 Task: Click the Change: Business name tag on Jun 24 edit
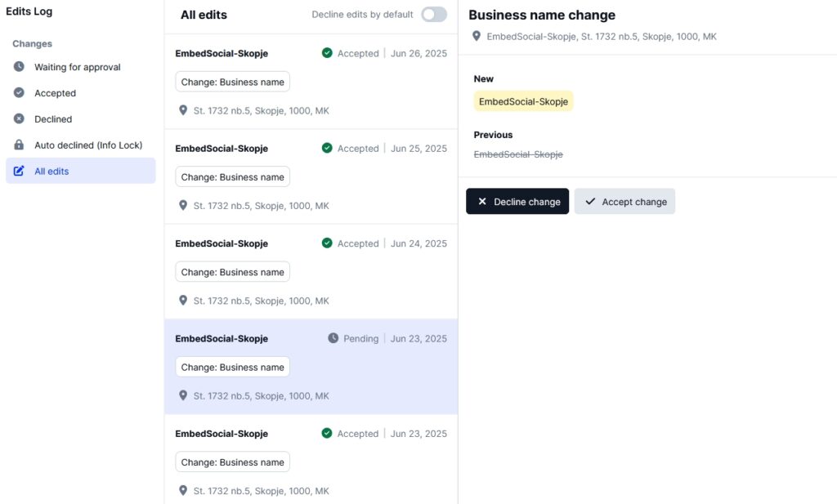point(232,272)
